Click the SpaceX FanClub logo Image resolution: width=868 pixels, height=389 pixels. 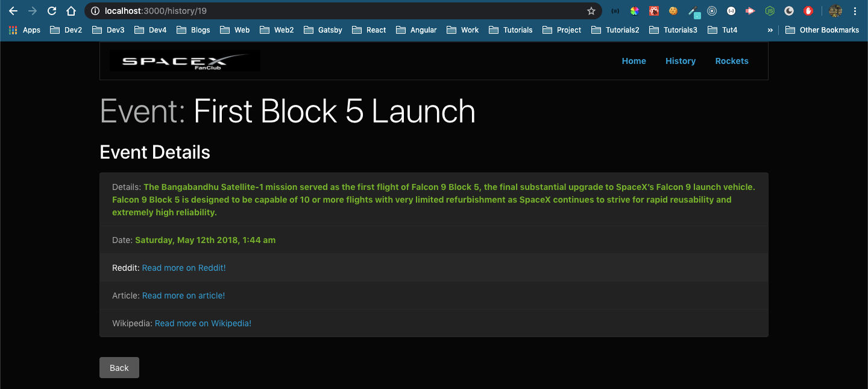tap(184, 61)
